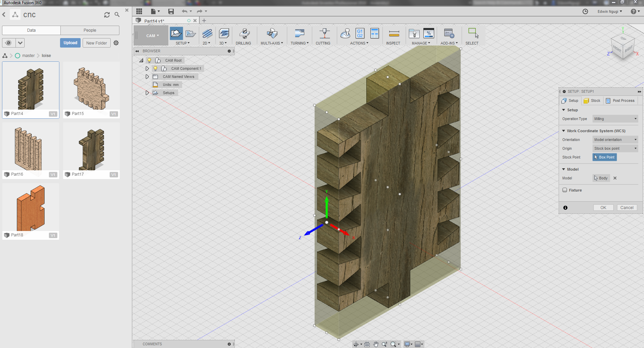The image size is (644, 348).
Task: Open the Origin Stock box point dropdown
Action: 615,148
